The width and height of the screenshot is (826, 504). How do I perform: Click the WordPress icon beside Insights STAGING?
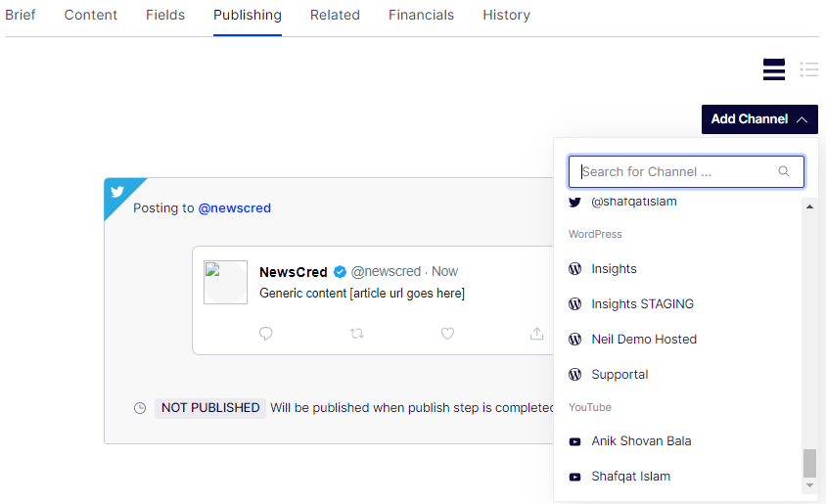[574, 304]
